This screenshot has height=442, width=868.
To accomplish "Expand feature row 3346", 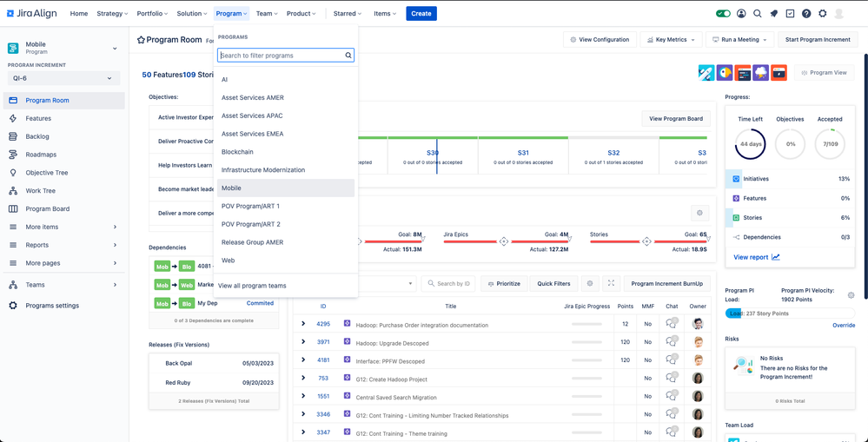I will coord(303,414).
